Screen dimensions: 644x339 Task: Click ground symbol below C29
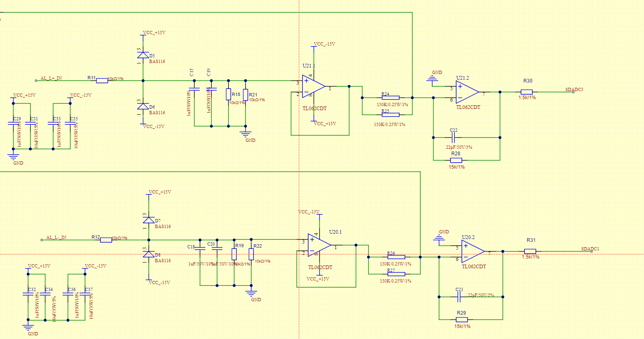[13, 156]
